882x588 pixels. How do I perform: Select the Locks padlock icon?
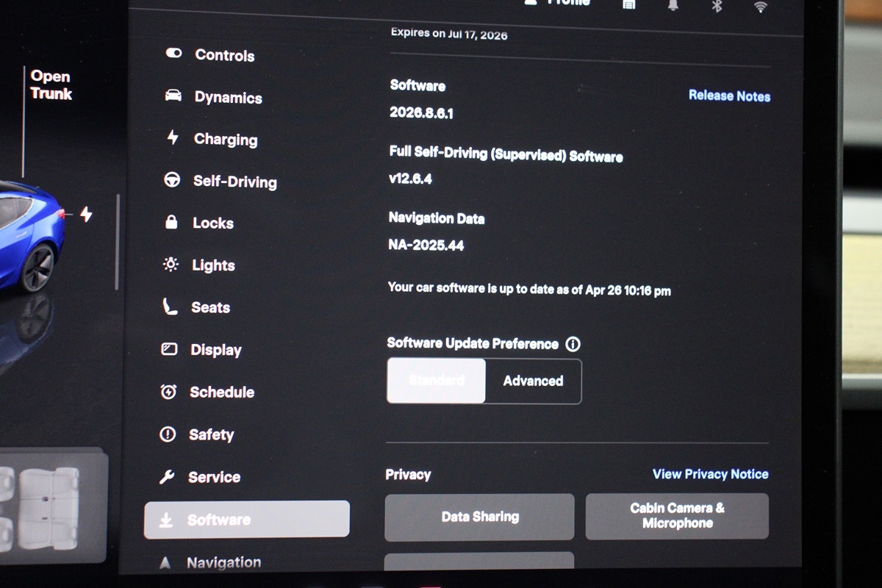click(171, 222)
